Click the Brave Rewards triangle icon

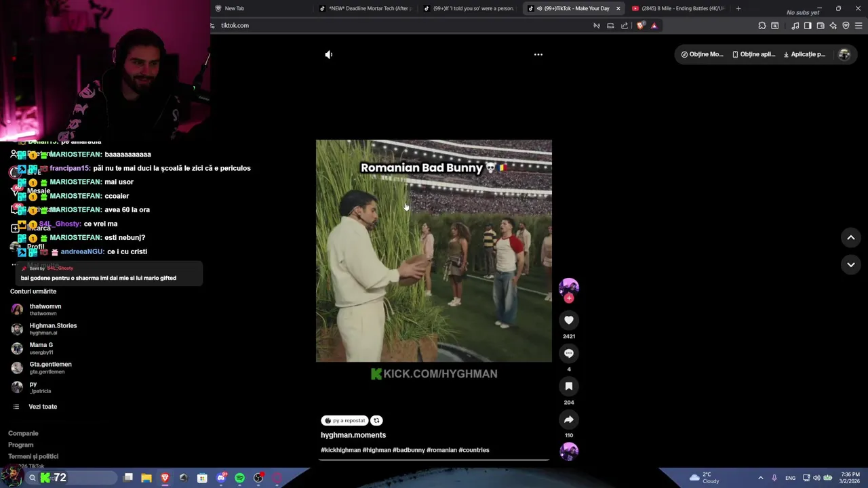[654, 26]
